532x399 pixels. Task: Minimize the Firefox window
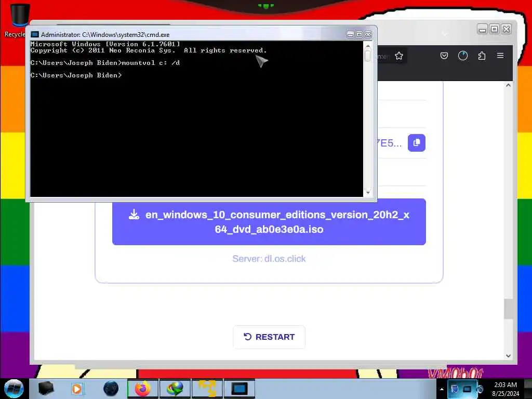click(x=482, y=30)
